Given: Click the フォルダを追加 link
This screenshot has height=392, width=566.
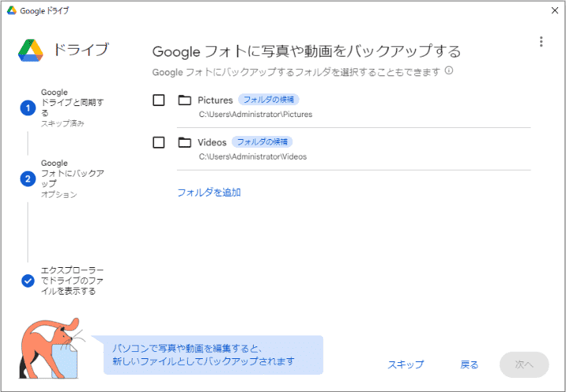Looking at the screenshot, I should coord(208,192).
